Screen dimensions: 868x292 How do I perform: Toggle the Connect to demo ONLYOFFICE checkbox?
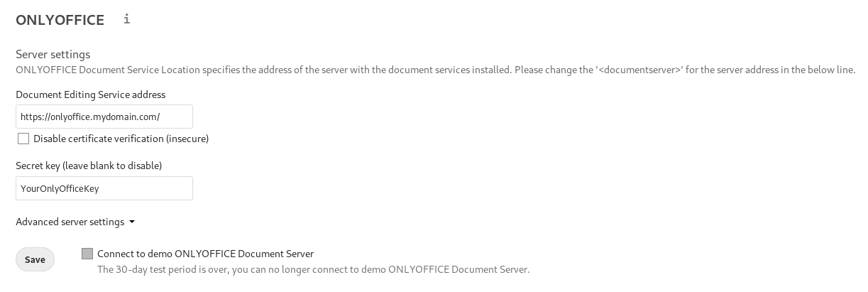(87, 254)
